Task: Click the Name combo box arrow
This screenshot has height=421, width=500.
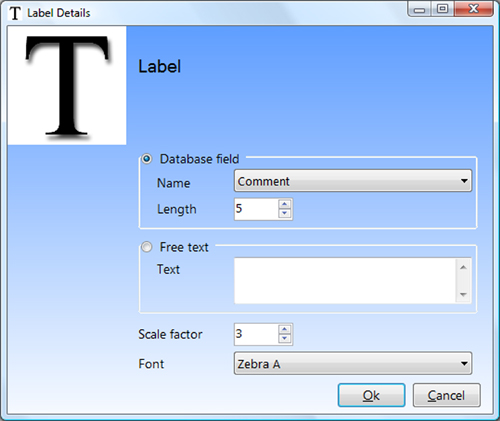Action: (x=464, y=181)
